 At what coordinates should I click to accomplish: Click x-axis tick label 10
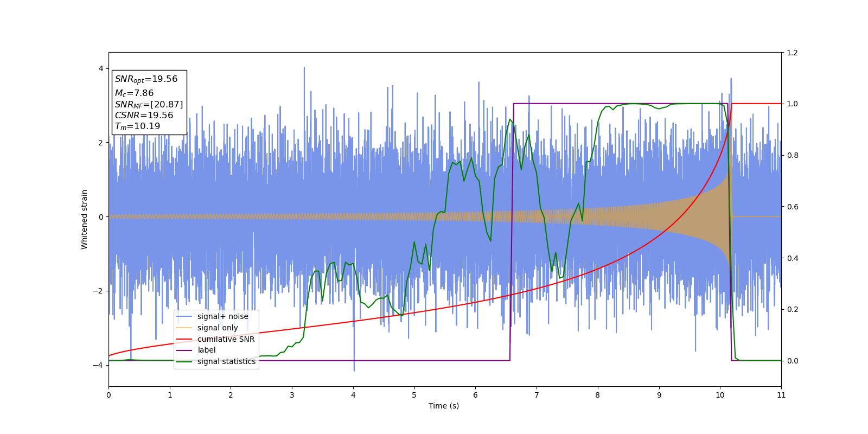[x=720, y=395]
